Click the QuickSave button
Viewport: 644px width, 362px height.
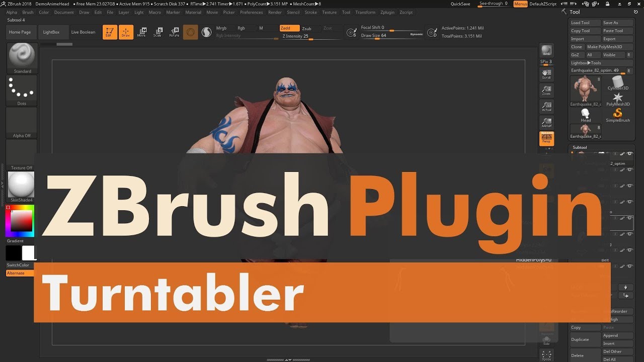point(460,4)
